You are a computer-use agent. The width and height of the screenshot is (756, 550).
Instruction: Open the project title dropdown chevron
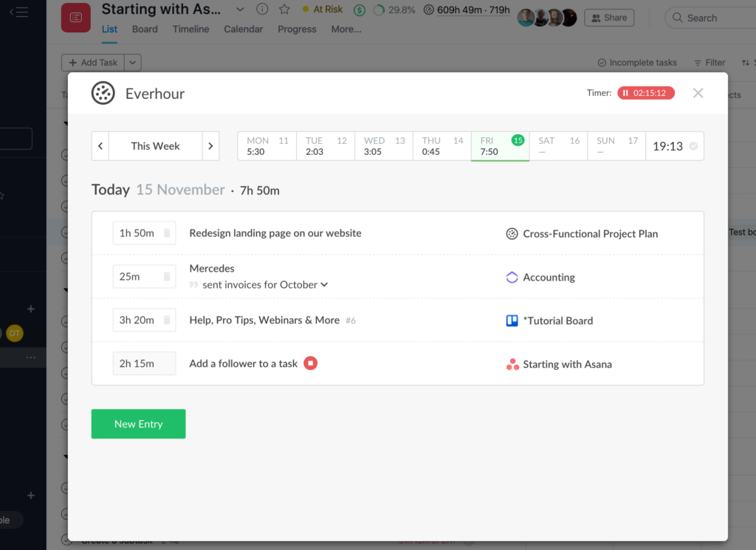pyautogui.click(x=239, y=10)
